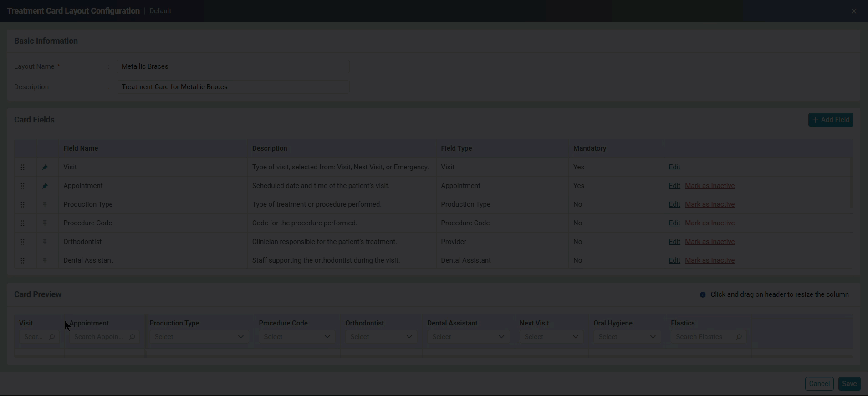Click the Save button

coord(849,384)
